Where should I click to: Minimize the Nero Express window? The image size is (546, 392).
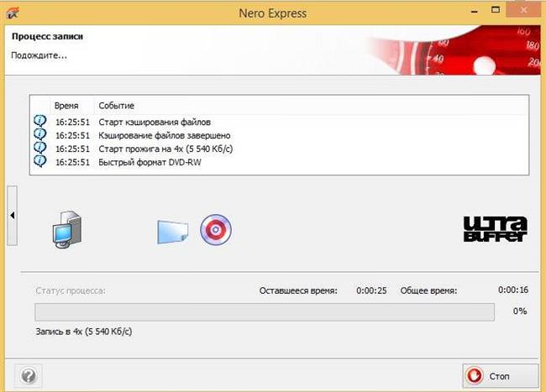point(475,10)
